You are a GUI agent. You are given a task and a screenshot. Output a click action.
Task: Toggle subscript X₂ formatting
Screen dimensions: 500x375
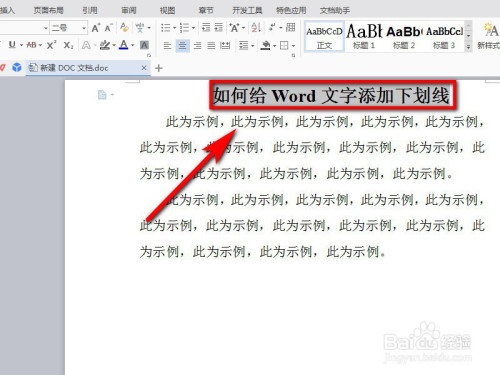click(68, 45)
